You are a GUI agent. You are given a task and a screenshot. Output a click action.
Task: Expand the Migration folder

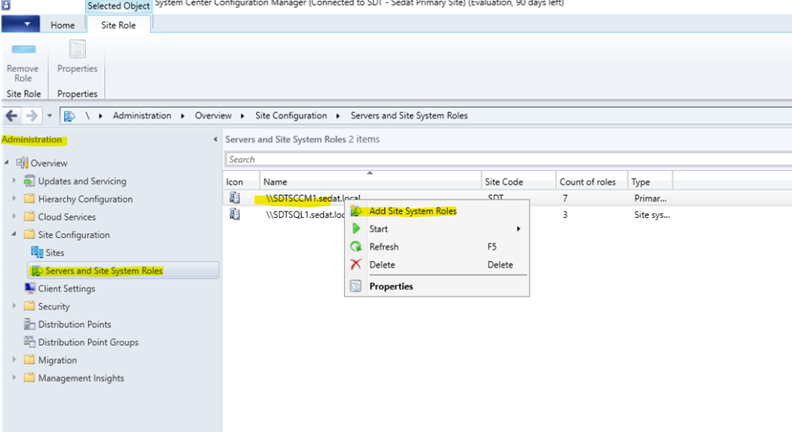[14, 359]
